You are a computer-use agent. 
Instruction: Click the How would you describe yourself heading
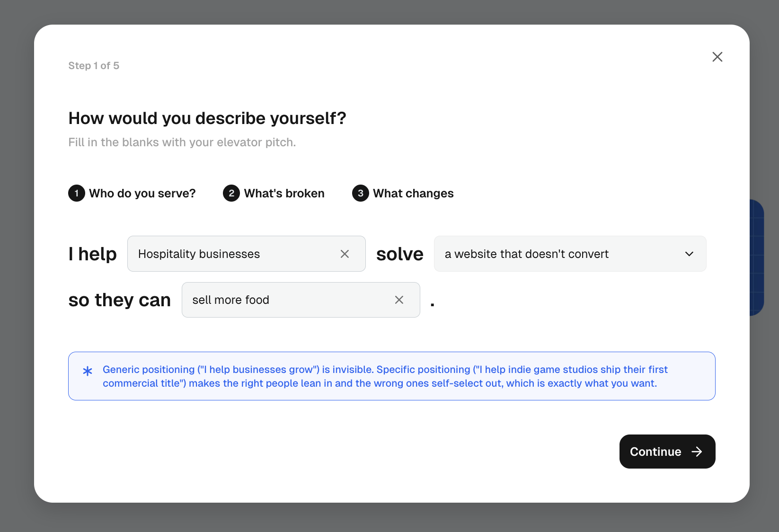[x=207, y=118]
